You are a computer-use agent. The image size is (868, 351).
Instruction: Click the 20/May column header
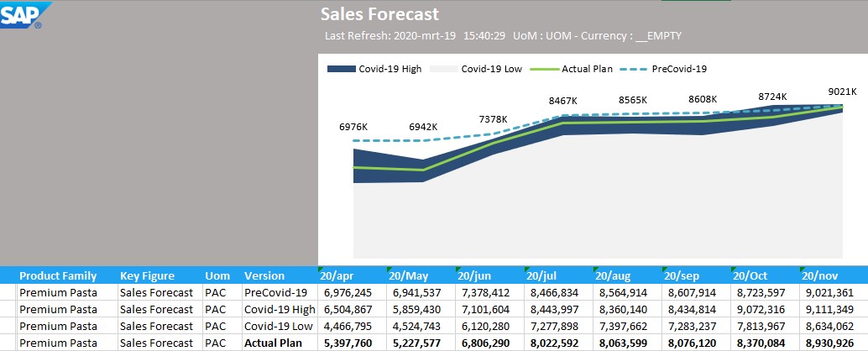(421, 275)
